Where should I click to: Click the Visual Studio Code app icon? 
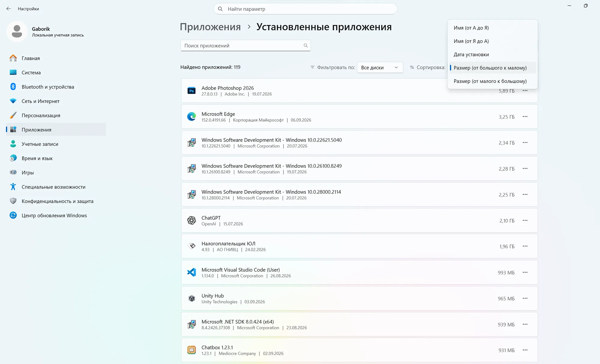[x=192, y=272]
